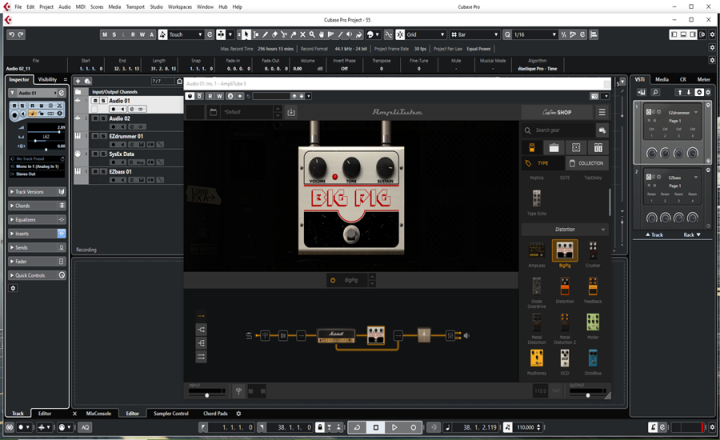Click the BigPig pedal in signal chain
The height and width of the screenshot is (440, 720).
376,335
